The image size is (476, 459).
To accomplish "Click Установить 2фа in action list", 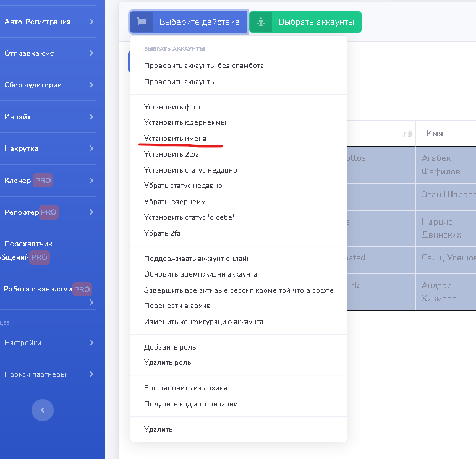I will 171,154.
